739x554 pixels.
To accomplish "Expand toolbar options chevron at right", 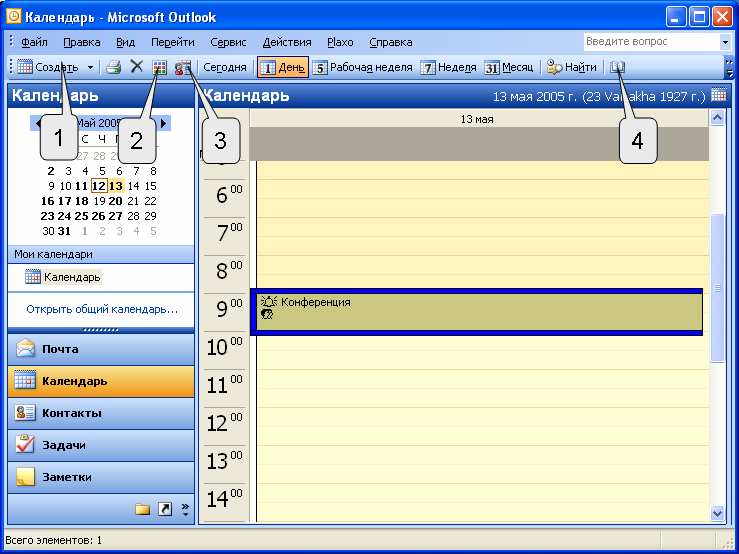I will (729, 67).
